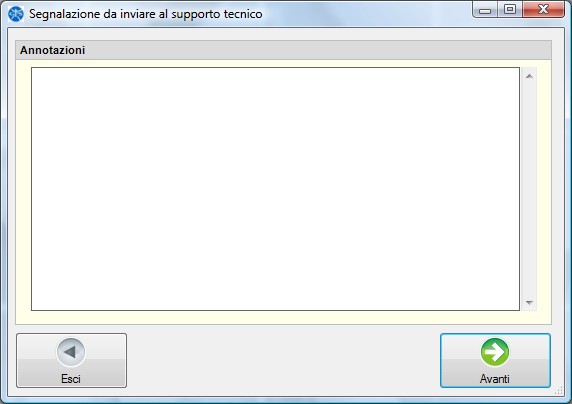Viewport: 572px width, 404px height.
Task: Click the pale yellow margin left of the text box
Action: (23, 189)
